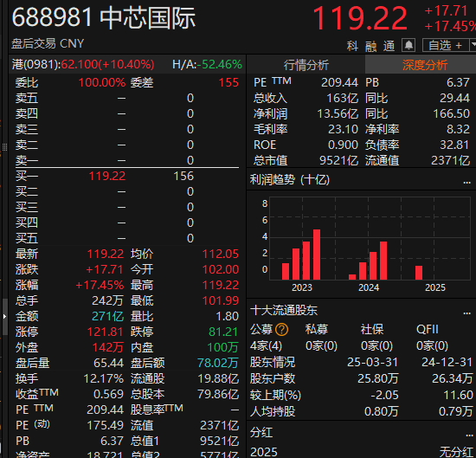Click the 均价 112.05 value
Viewport: 476px width, 458px height.
[x=221, y=254]
